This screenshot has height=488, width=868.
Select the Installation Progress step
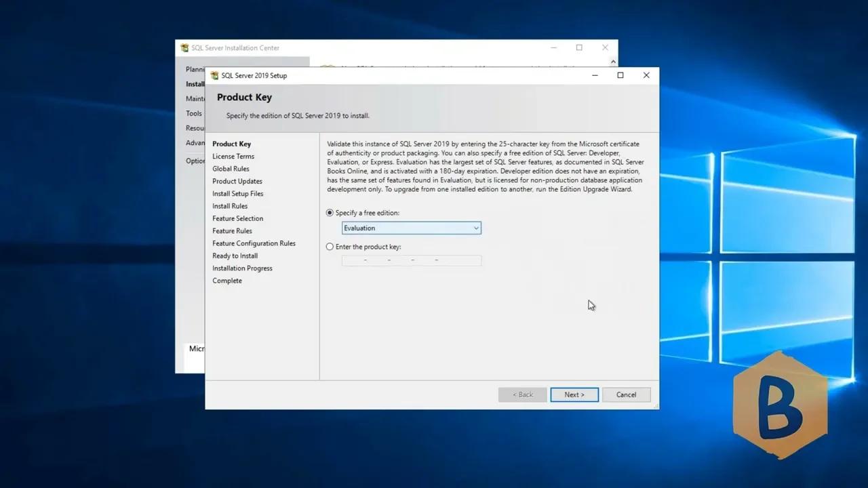(242, 268)
